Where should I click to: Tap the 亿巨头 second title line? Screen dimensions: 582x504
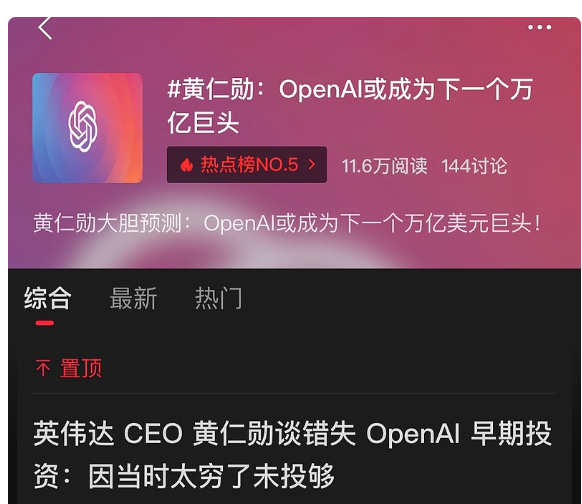(203, 122)
